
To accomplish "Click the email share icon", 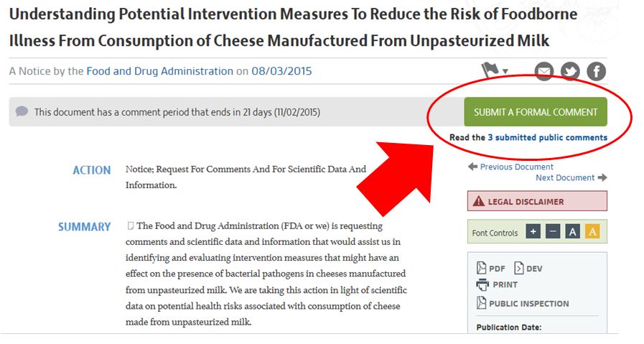I will (x=544, y=72).
